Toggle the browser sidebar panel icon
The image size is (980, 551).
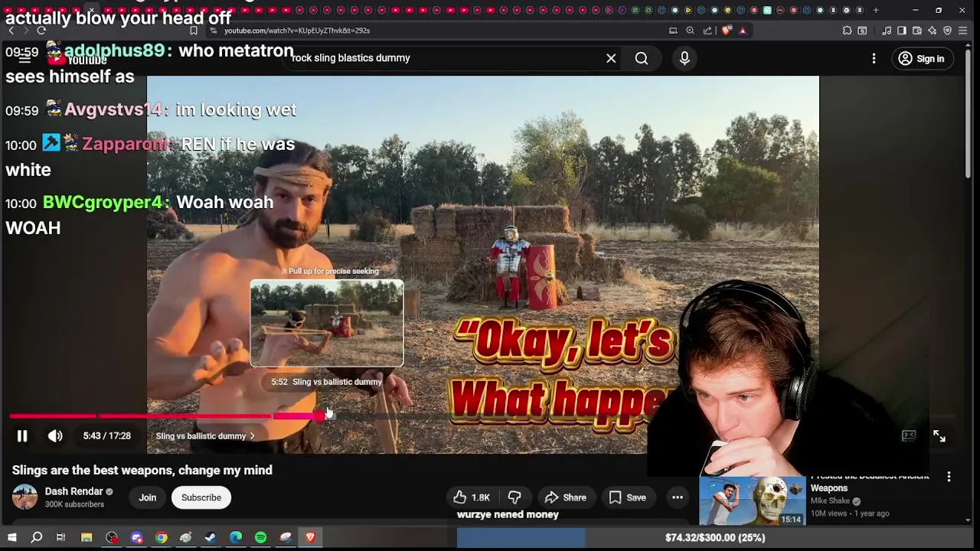(x=902, y=31)
